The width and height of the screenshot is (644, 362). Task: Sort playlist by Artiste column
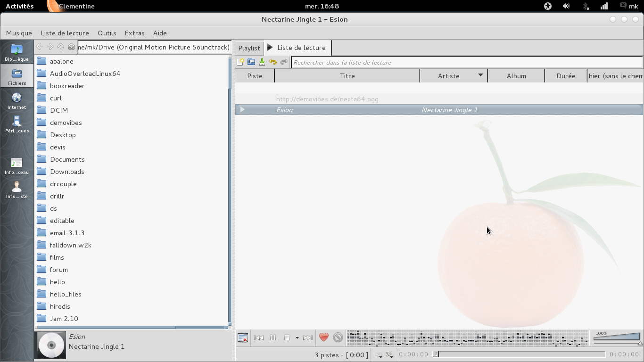tap(454, 75)
